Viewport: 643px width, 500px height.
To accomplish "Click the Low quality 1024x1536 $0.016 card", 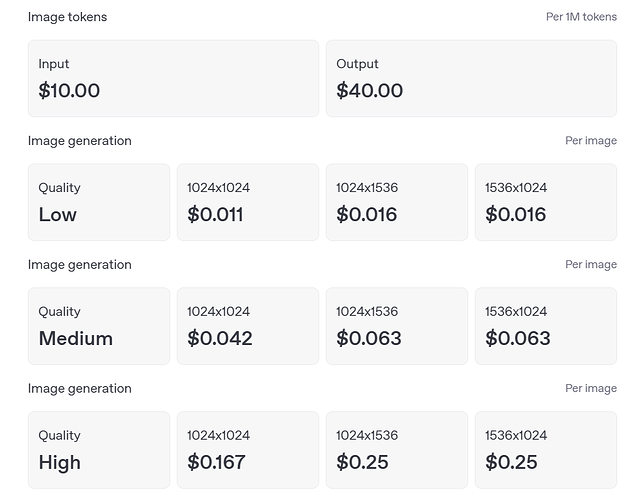I will [397, 202].
